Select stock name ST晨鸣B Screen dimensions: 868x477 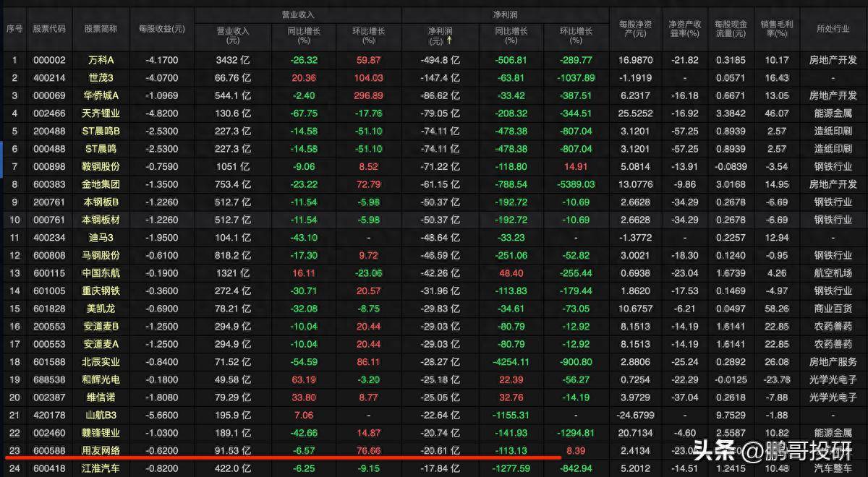click(x=101, y=131)
